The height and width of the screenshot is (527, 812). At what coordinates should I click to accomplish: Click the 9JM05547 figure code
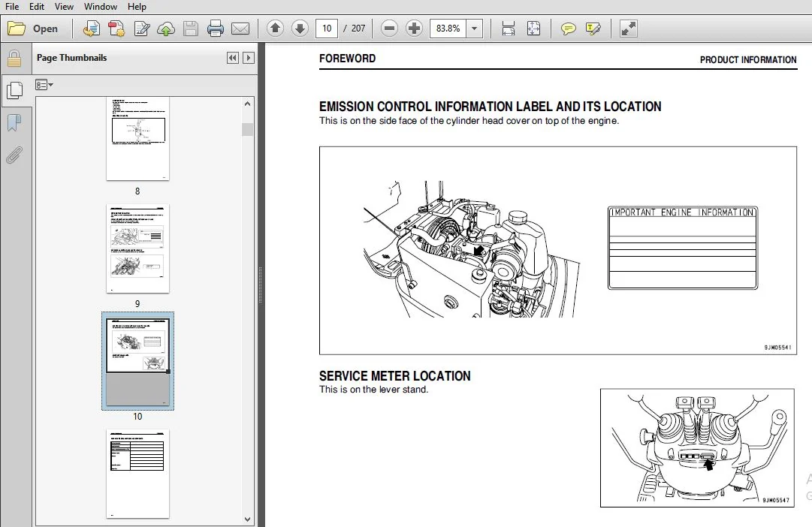click(x=776, y=500)
